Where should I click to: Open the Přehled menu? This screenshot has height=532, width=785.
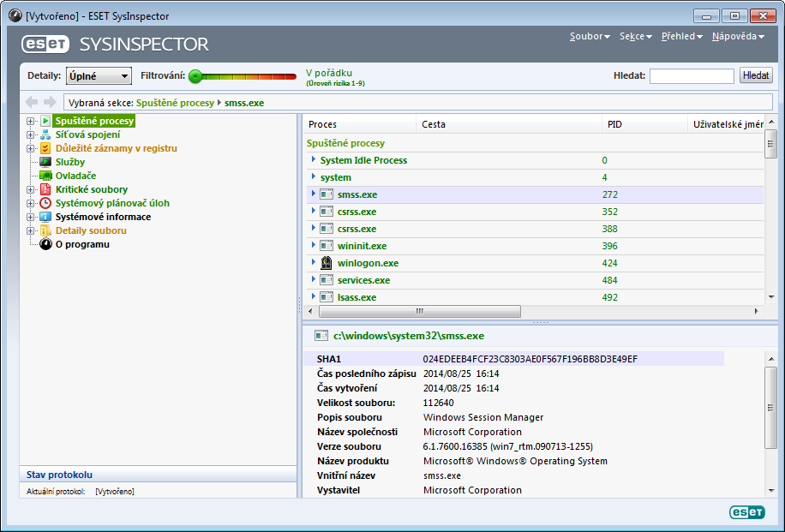pyautogui.click(x=681, y=36)
